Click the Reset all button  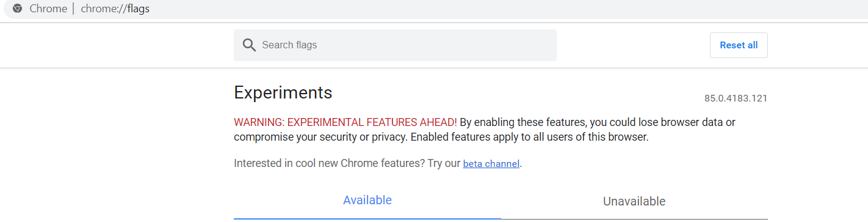739,45
